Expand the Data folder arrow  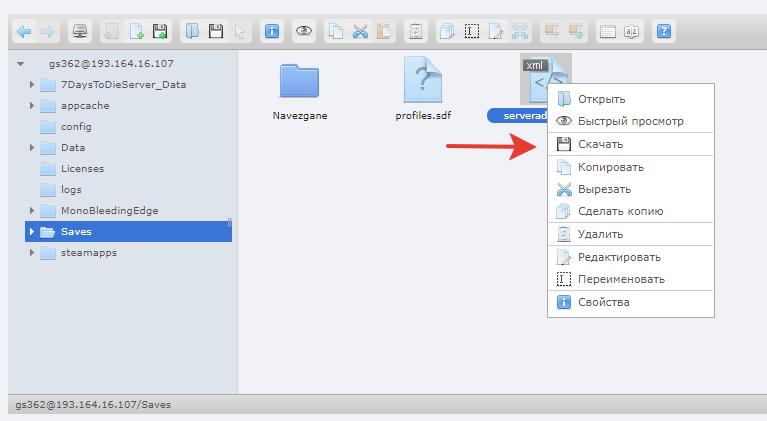point(32,148)
